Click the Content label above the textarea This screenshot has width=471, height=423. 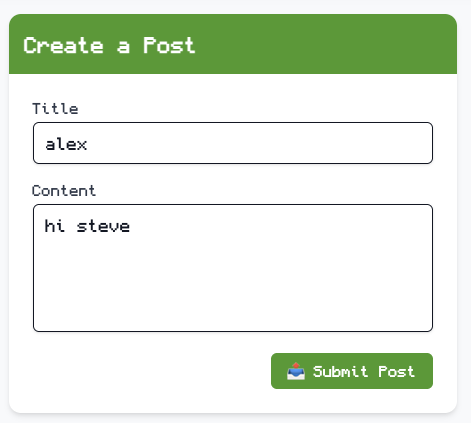(x=64, y=191)
